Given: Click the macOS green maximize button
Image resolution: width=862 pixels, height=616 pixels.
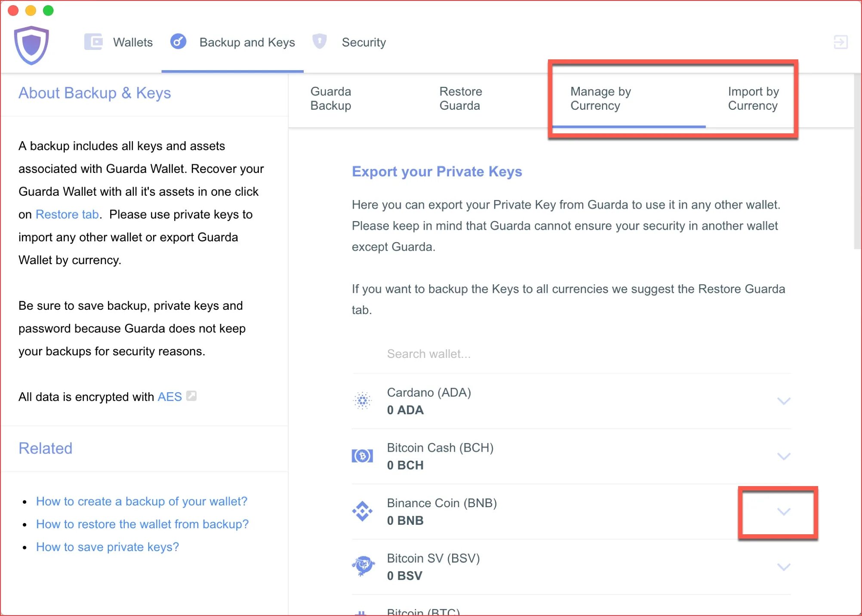Looking at the screenshot, I should tap(48, 10).
